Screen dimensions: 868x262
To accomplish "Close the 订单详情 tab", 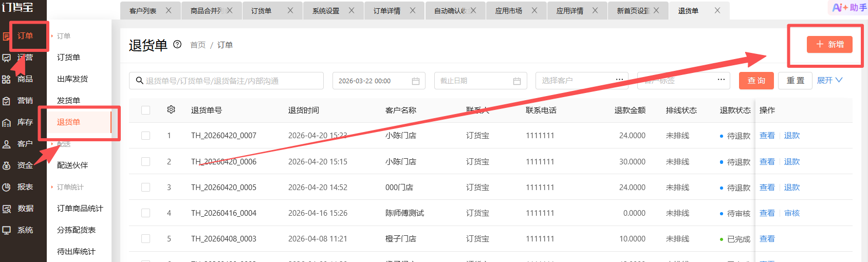I will tap(413, 10).
